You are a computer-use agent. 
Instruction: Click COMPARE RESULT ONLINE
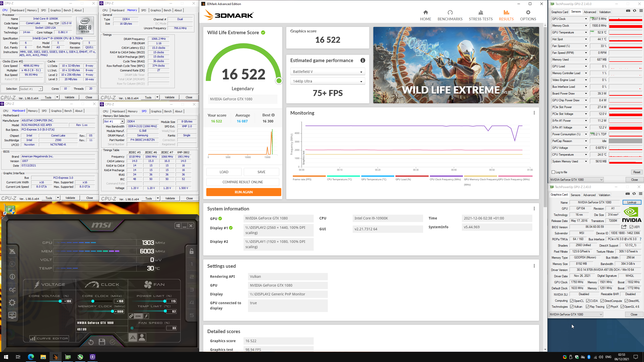point(243,182)
